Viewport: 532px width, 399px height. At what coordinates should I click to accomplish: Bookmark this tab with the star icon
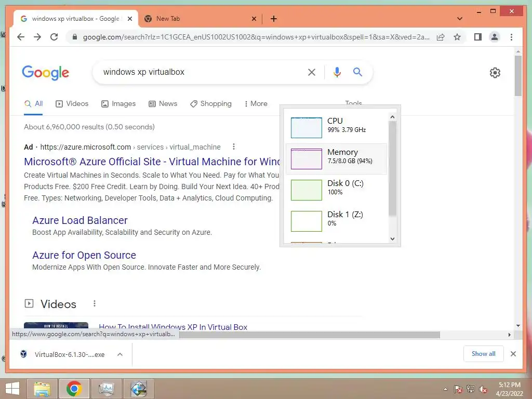click(457, 37)
